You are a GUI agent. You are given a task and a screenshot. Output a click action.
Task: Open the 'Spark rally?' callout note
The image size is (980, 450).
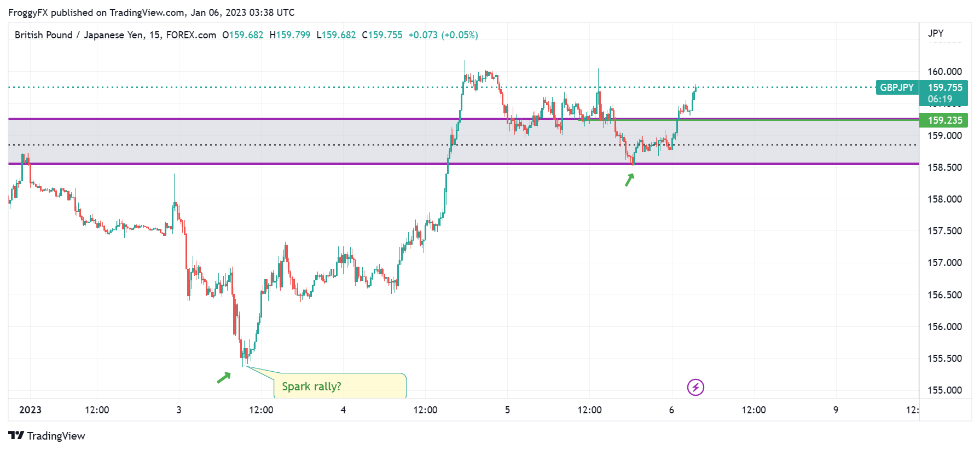[340, 386]
